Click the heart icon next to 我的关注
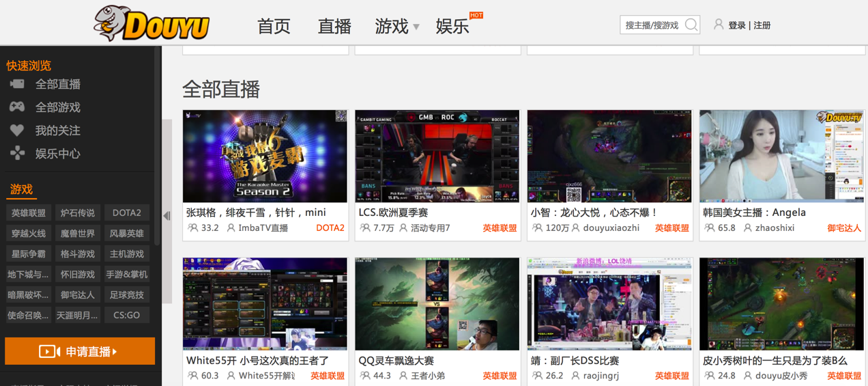The width and height of the screenshot is (868, 386). [17, 130]
